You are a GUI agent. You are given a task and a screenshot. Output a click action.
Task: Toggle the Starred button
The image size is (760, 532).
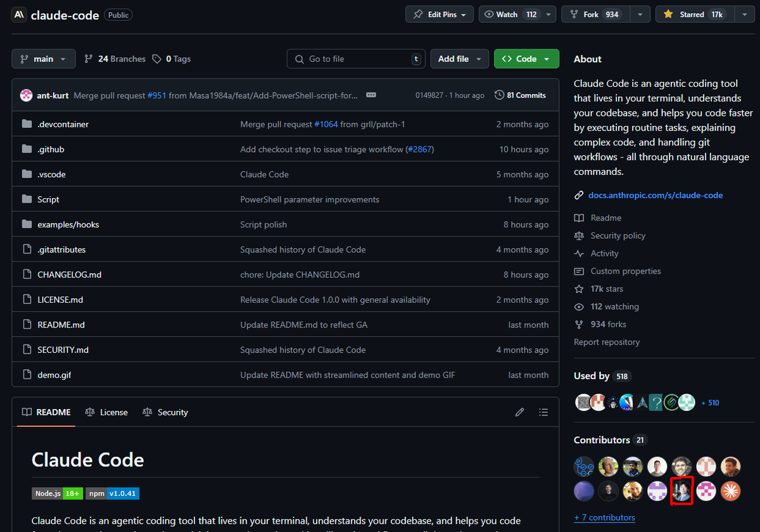(x=695, y=15)
